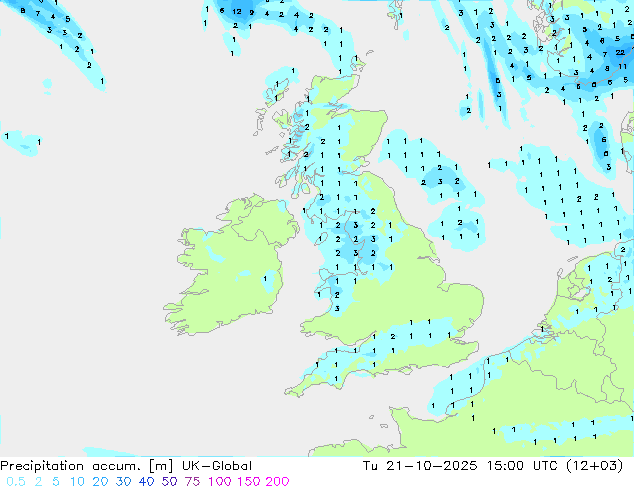Click the 200 legend value

click(x=277, y=482)
